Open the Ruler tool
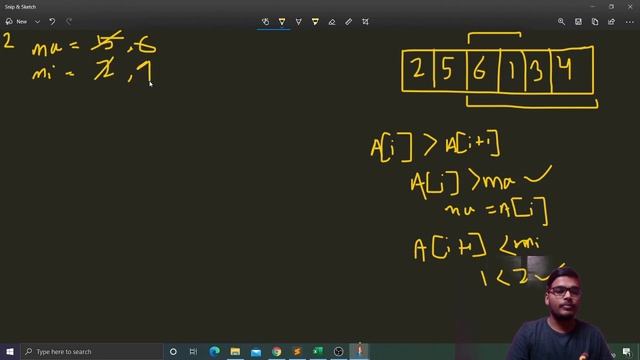Viewport: 640px width, 360px height. (348, 22)
